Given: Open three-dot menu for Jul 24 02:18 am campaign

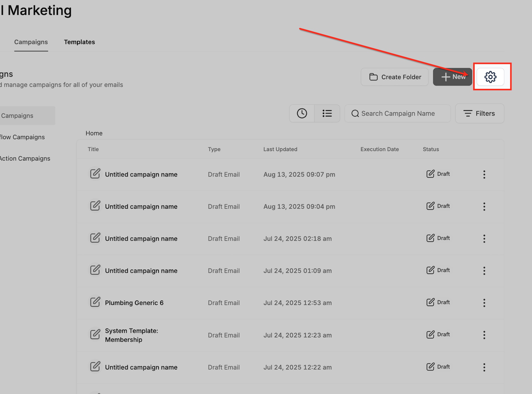Looking at the screenshot, I should coord(484,239).
